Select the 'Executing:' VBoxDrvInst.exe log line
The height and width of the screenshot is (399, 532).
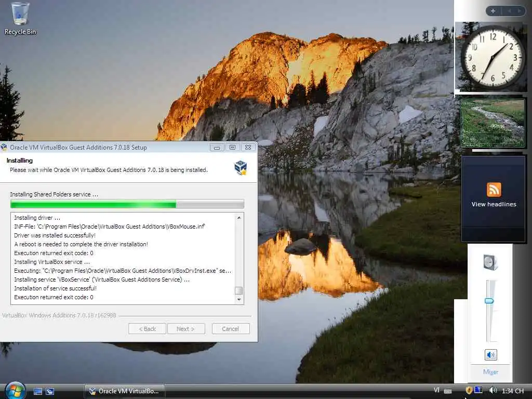point(123,271)
